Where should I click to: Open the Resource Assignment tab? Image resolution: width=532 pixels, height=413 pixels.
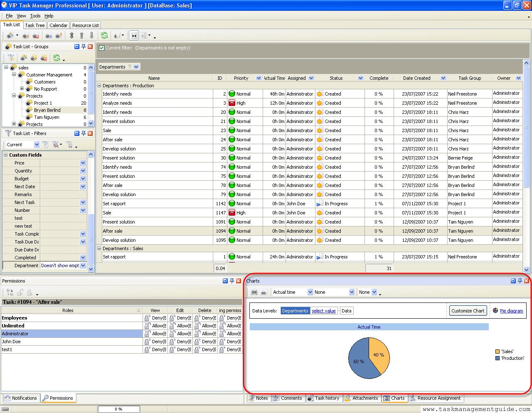435,398
